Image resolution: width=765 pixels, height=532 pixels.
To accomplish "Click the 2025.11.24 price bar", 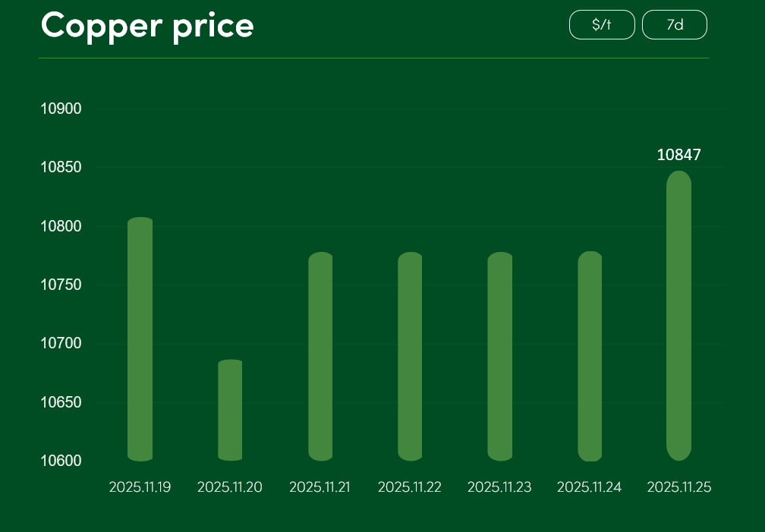I will (590, 357).
